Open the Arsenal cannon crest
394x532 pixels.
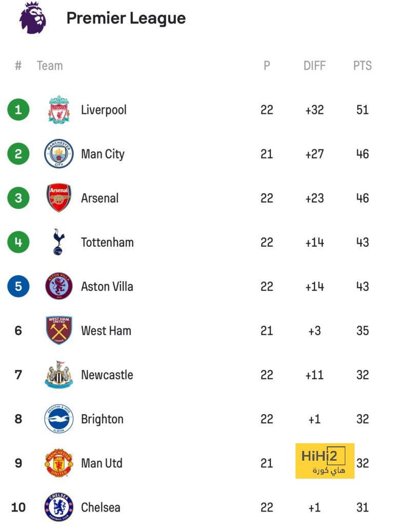(x=58, y=198)
